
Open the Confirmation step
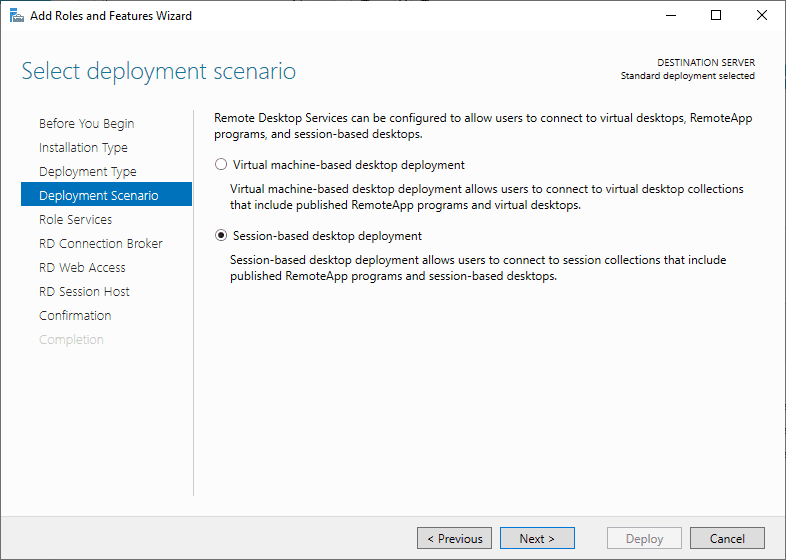pos(75,316)
